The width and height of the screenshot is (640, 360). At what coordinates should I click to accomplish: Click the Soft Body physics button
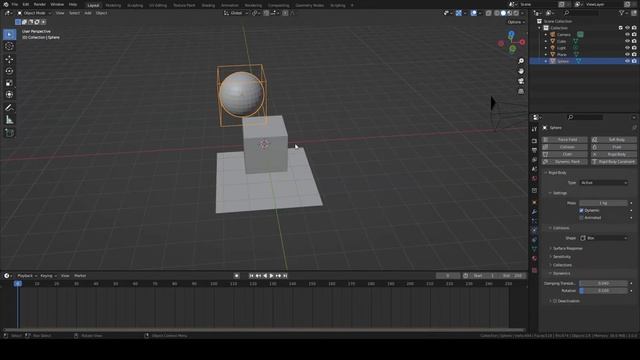click(x=614, y=140)
